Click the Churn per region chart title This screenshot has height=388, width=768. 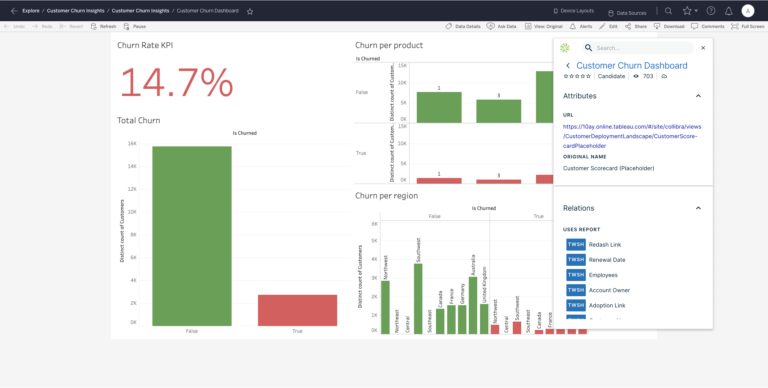tap(386, 195)
